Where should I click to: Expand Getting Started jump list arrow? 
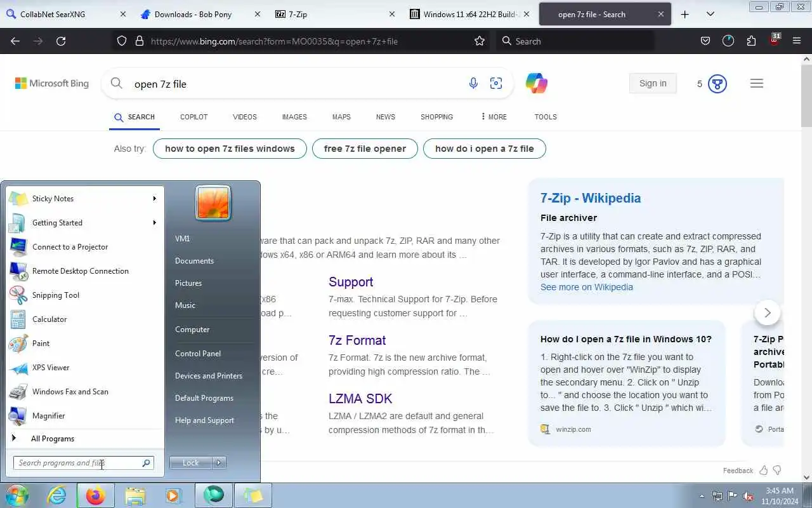coord(154,223)
